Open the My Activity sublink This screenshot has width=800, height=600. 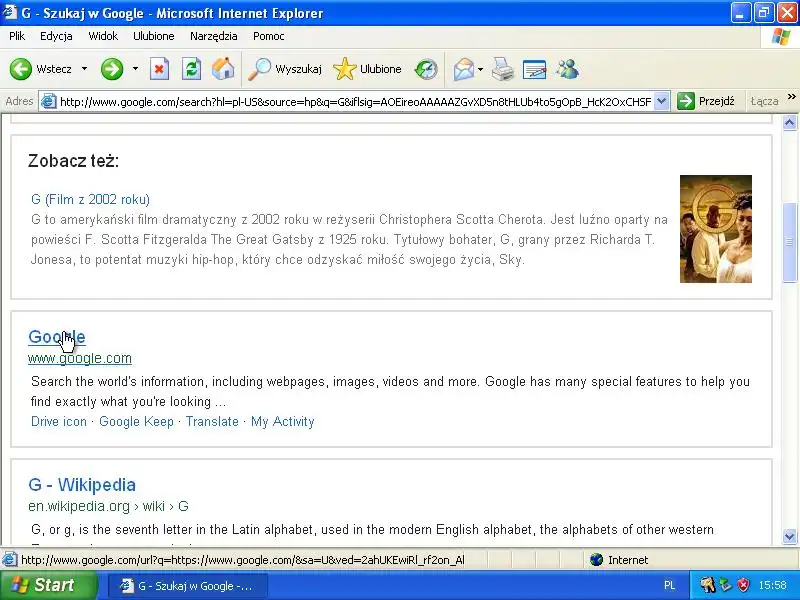283,421
